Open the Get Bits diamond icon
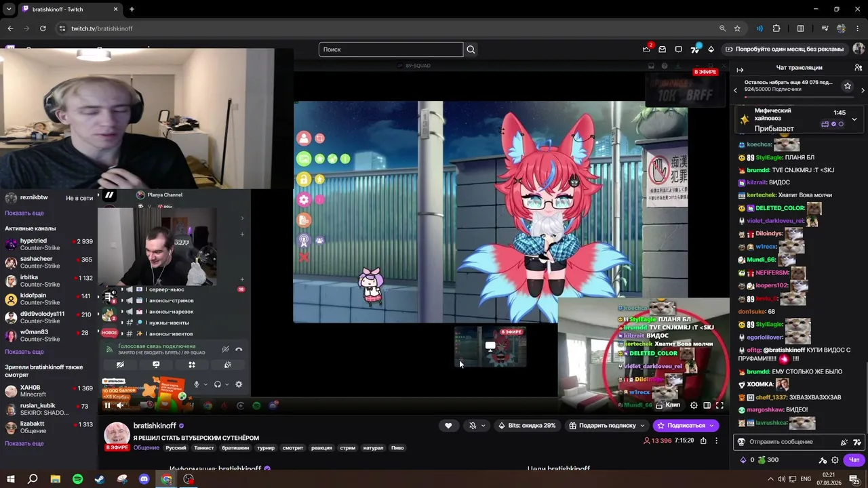The height and width of the screenshot is (488, 868). (x=711, y=49)
